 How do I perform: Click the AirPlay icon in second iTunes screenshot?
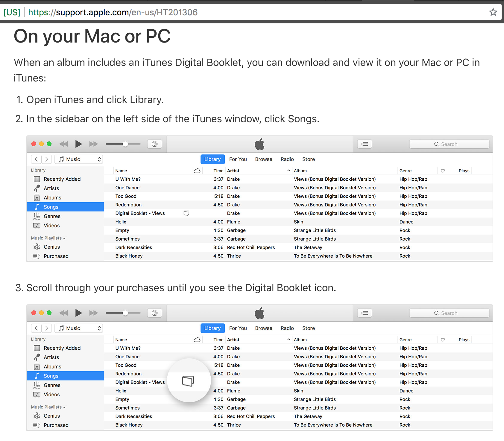[155, 313]
